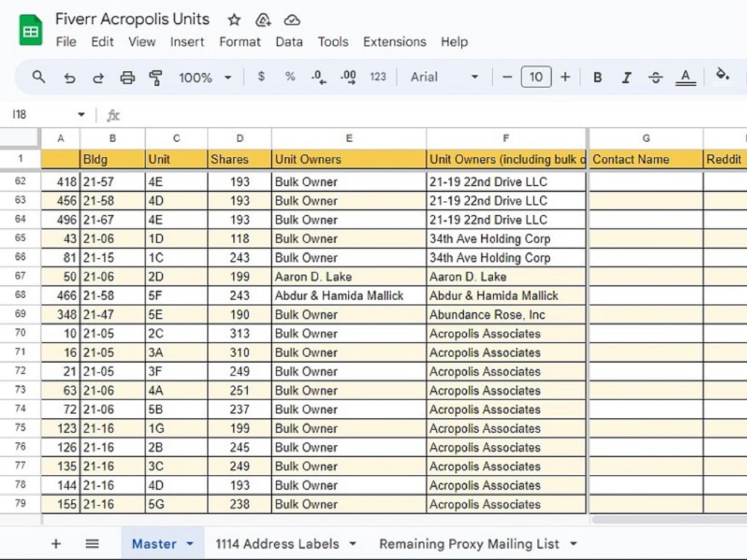Select 34th Ave Holding Corp in row 65

click(x=506, y=239)
